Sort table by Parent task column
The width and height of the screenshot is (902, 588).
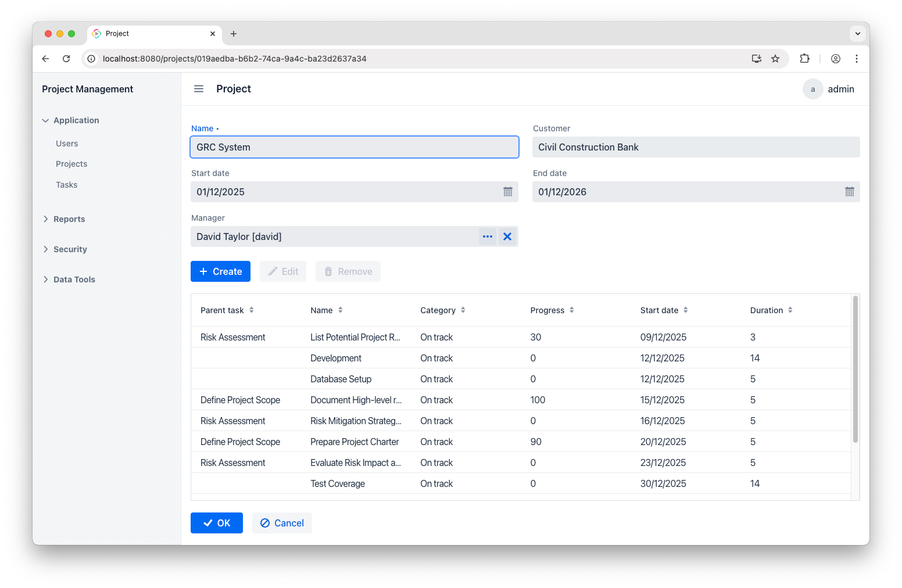pyautogui.click(x=251, y=310)
